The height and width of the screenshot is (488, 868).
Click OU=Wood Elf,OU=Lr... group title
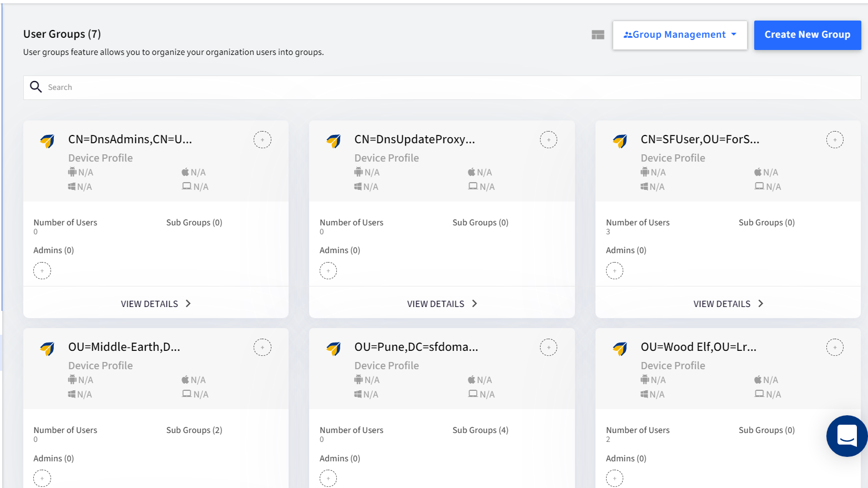(698, 347)
